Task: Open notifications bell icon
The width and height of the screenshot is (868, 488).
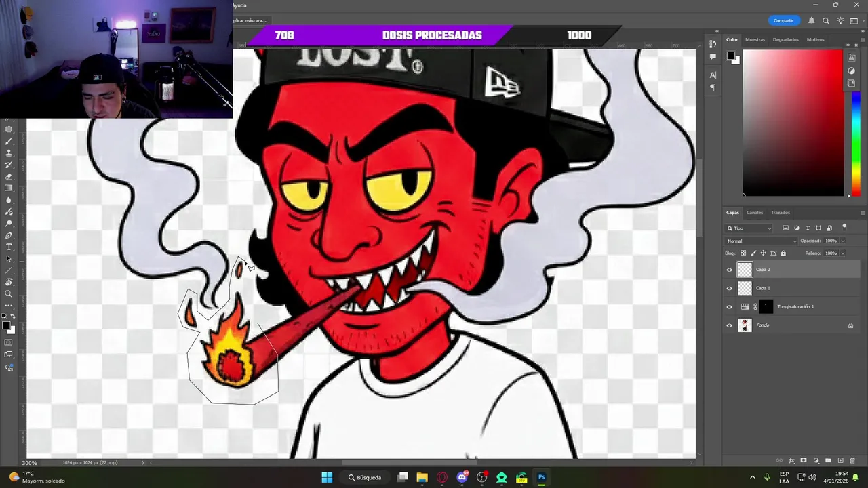Action: [x=812, y=21]
